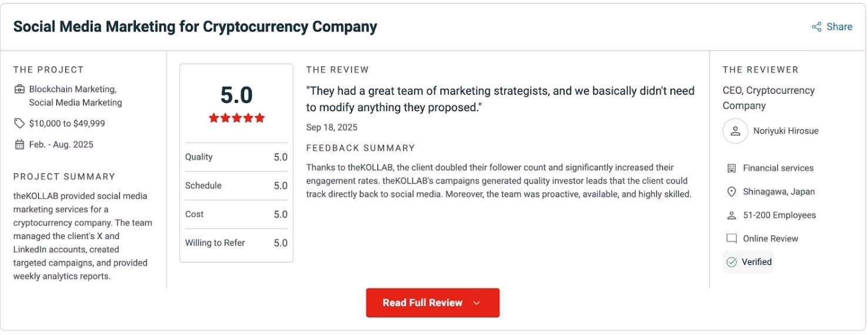Click the Financial services building icon
The height and width of the screenshot is (335, 868).
[732, 168]
